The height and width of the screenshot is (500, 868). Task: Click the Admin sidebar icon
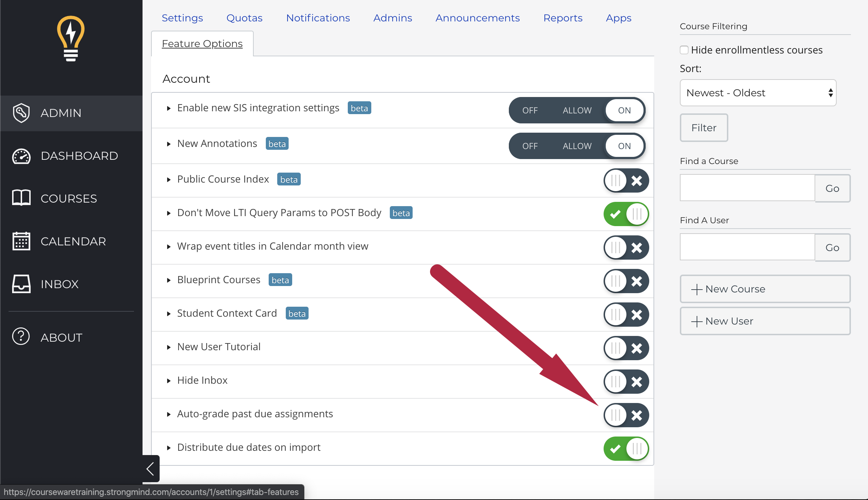click(22, 113)
